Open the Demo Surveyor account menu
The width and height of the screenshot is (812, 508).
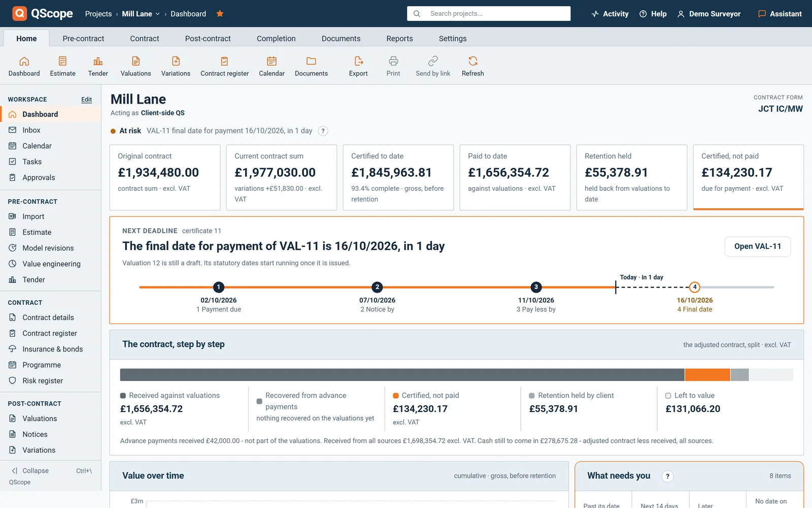[709, 14]
